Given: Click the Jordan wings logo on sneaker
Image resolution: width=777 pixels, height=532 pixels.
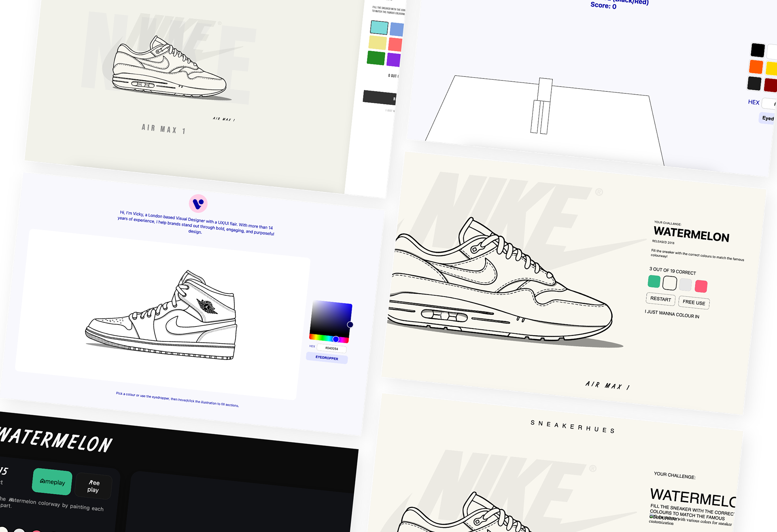Looking at the screenshot, I should coord(207,306).
